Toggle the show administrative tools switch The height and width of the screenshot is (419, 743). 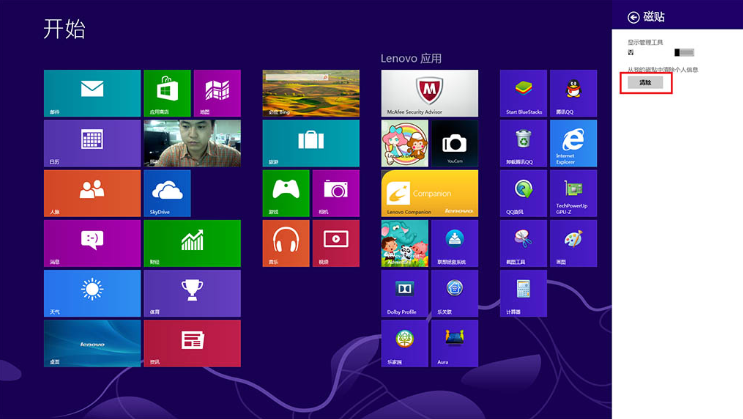pos(684,52)
